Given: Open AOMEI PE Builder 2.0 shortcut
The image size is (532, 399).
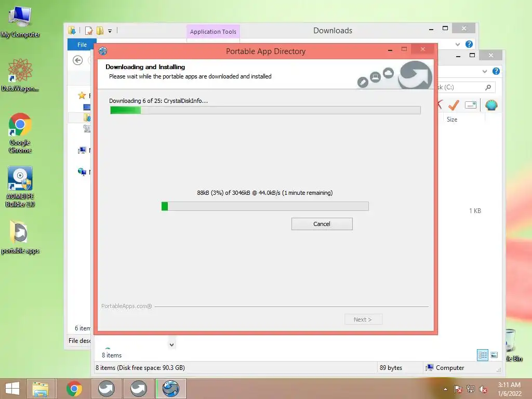Looking at the screenshot, I should pos(20,187).
